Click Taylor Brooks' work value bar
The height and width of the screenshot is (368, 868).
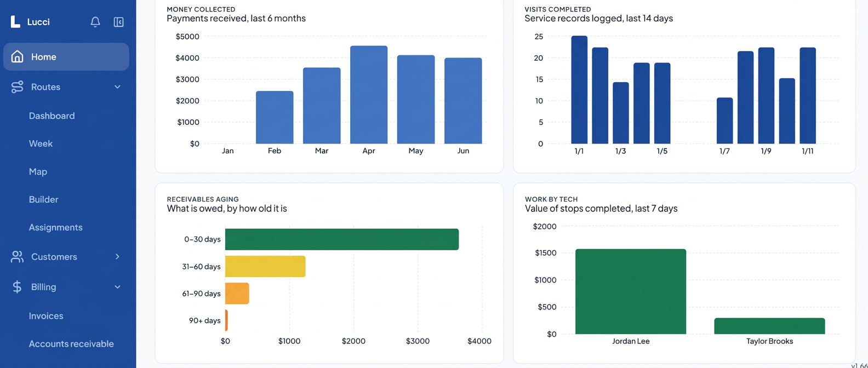click(x=769, y=326)
